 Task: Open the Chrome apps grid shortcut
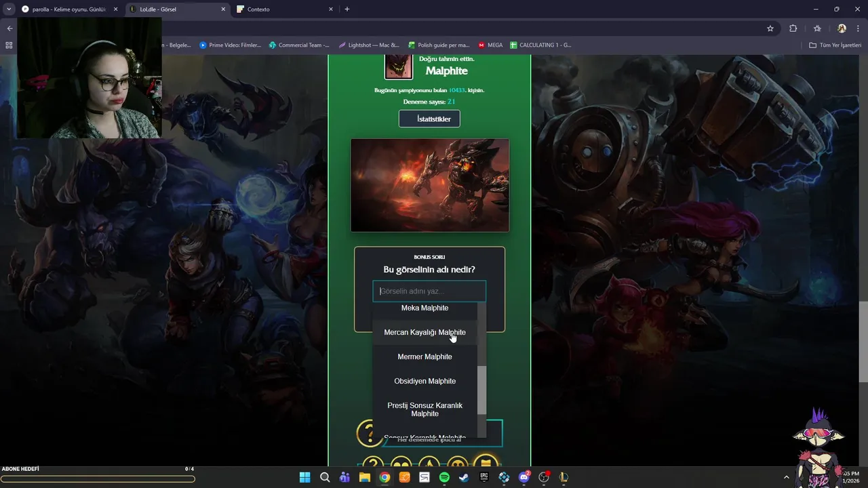9,45
